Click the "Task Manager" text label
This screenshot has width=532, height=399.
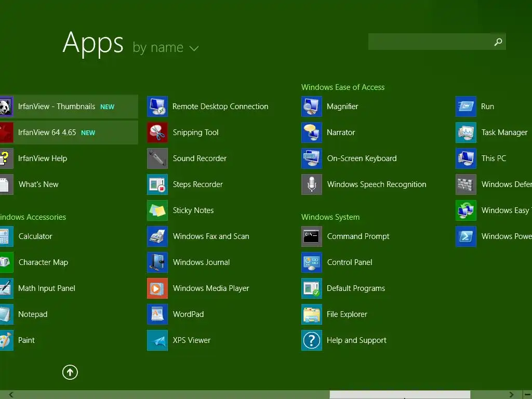pyautogui.click(x=504, y=132)
